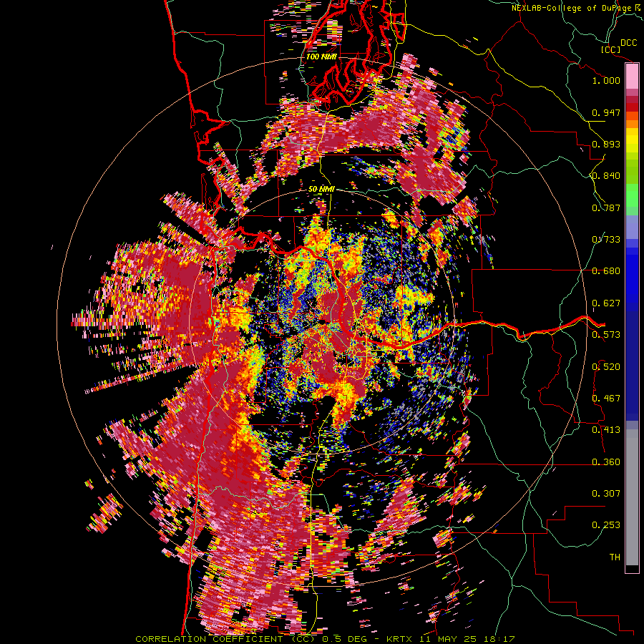Click the 100 NMI range ring label

click(x=321, y=57)
